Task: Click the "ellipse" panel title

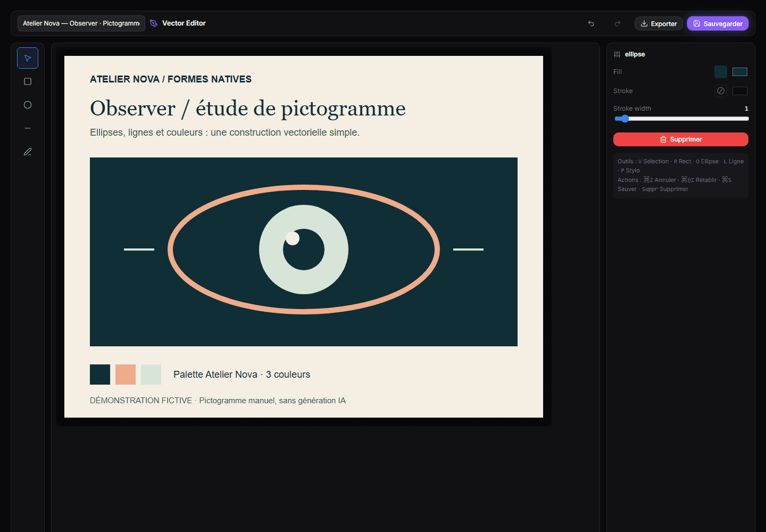Action: (x=635, y=54)
